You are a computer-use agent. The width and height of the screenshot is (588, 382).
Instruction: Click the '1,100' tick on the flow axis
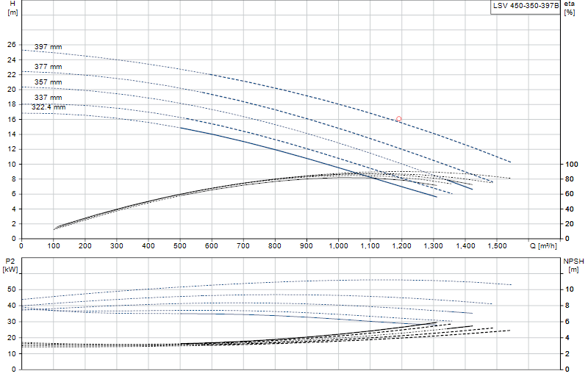coord(370,246)
